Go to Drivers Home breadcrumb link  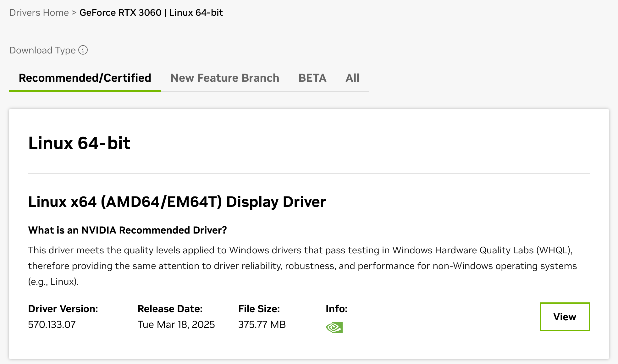click(x=39, y=13)
